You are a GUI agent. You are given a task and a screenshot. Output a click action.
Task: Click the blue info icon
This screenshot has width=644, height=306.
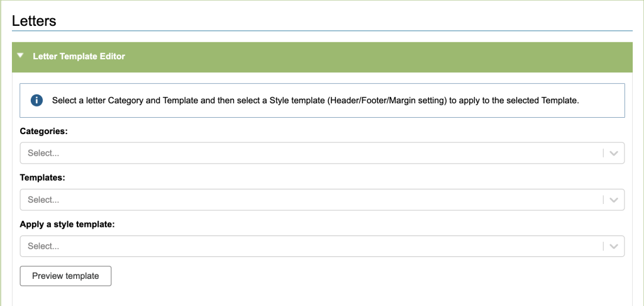(36, 100)
